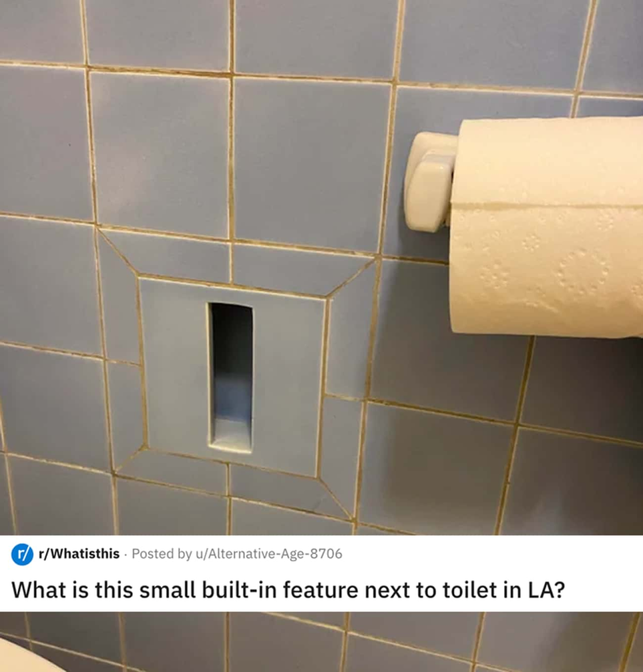Click the 'Posted by' text label
Image resolution: width=643 pixels, height=672 pixels.
(x=161, y=554)
